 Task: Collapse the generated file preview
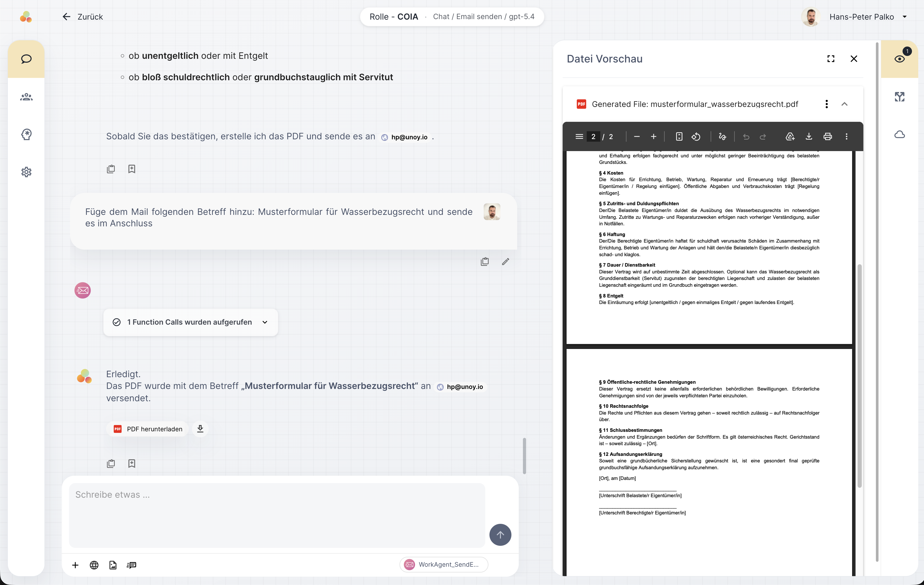(x=844, y=104)
